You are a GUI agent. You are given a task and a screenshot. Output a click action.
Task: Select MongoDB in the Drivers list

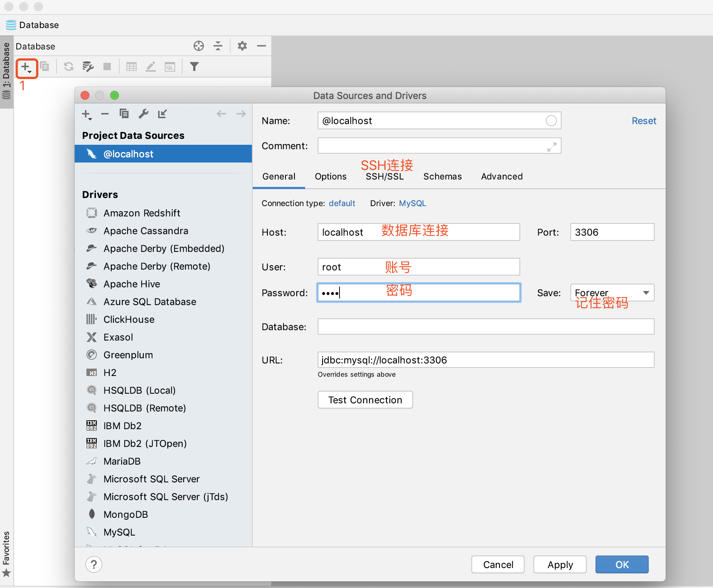(x=125, y=514)
